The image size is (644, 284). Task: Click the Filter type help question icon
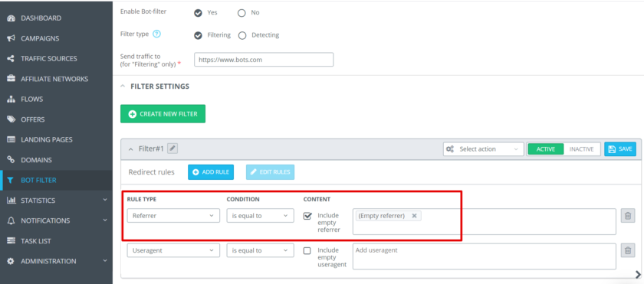(156, 34)
